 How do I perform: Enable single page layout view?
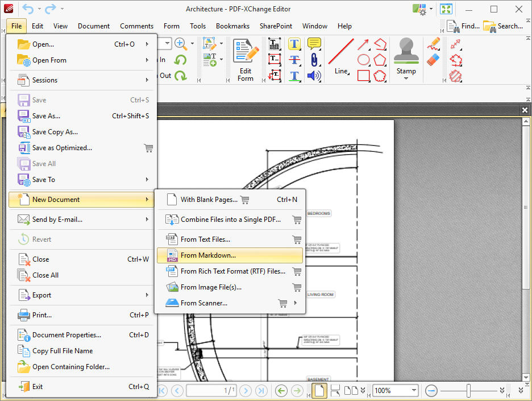tap(319, 390)
